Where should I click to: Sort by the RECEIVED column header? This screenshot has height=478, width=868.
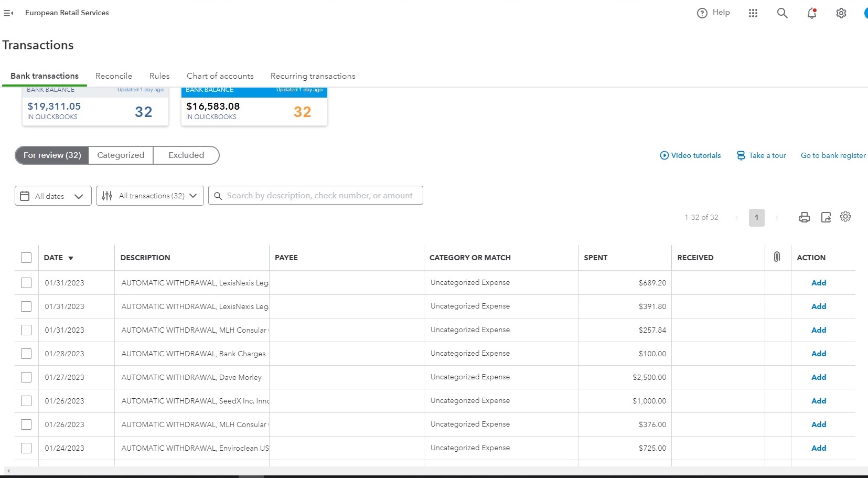pos(695,258)
